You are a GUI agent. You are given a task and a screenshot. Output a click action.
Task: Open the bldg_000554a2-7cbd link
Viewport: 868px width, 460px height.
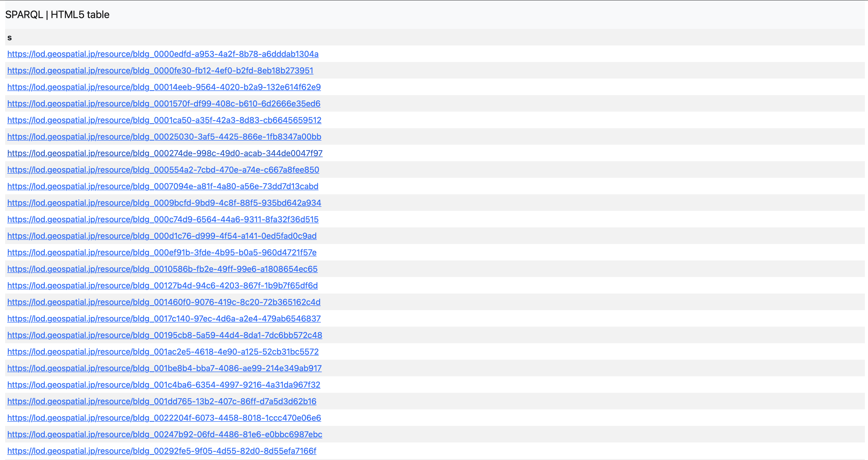[x=163, y=170]
